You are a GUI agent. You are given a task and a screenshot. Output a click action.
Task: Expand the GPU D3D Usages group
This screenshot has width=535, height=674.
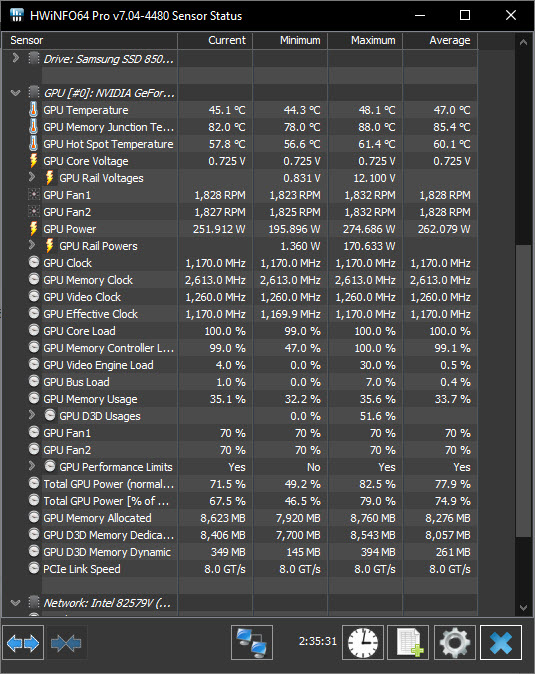tap(31, 415)
